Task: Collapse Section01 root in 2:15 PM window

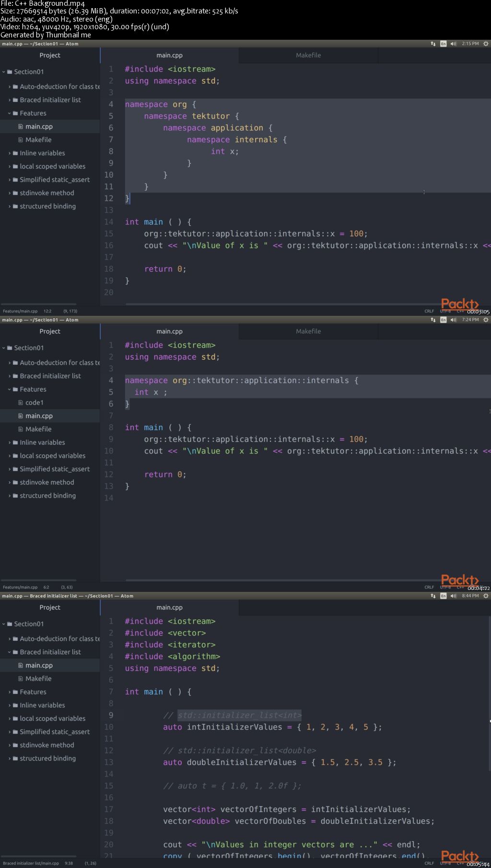Action: (4, 72)
